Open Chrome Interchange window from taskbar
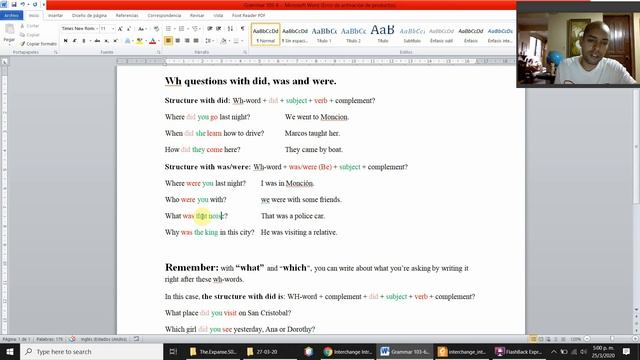The image size is (640, 360). coord(347,351)
